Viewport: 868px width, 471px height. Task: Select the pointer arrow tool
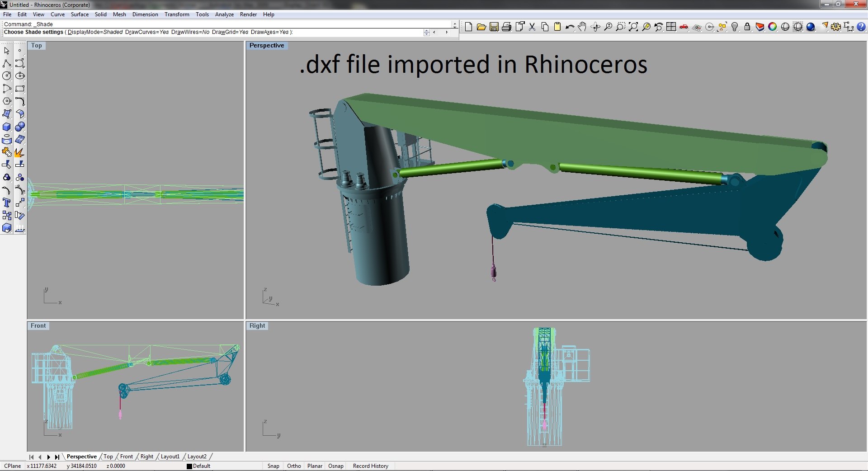[7, 51]
